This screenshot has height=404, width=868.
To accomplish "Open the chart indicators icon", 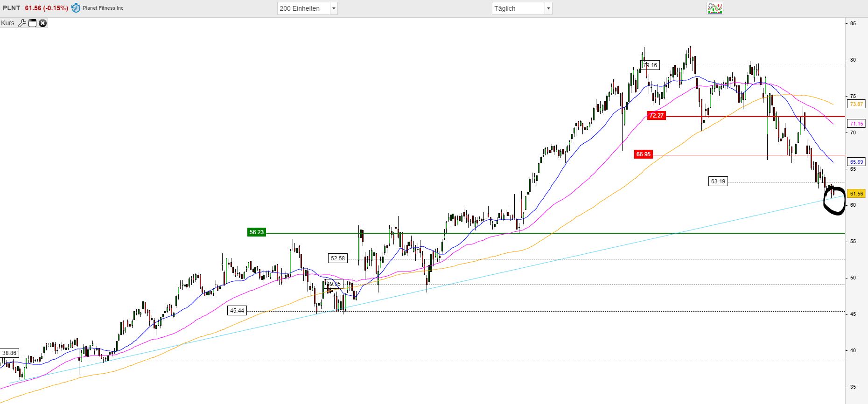I will point(715,8).
